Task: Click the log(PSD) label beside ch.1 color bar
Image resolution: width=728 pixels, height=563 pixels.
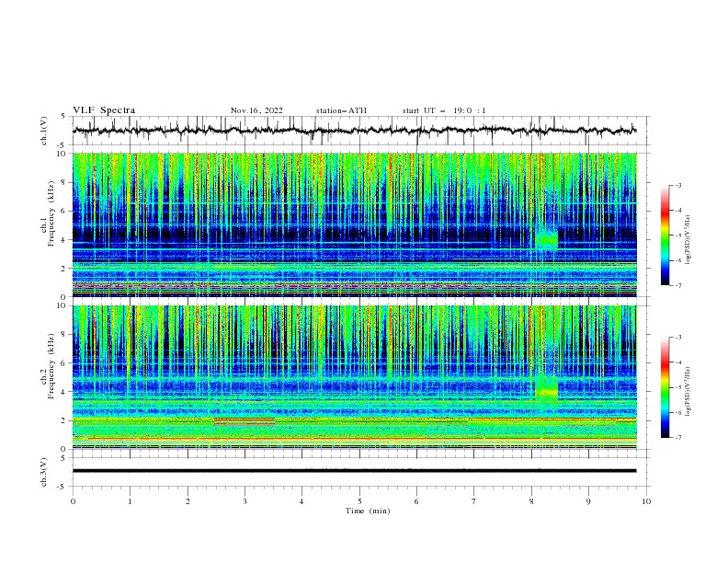Action: coord(688,240)
